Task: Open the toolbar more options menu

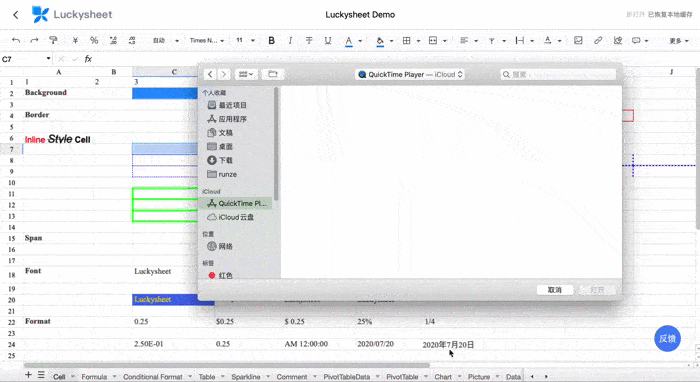Action: (x=678, y=41)
